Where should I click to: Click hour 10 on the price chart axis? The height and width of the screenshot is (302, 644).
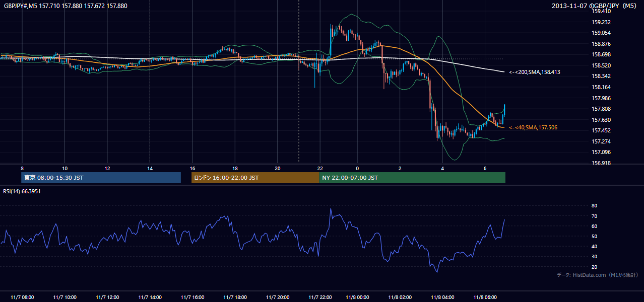(x=65, y=168)
